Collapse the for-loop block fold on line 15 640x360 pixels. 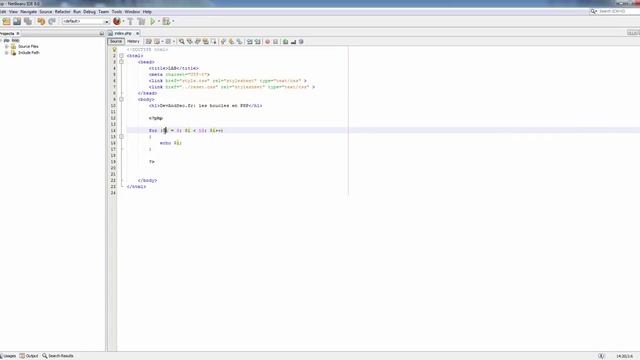(x=121, y=137)
